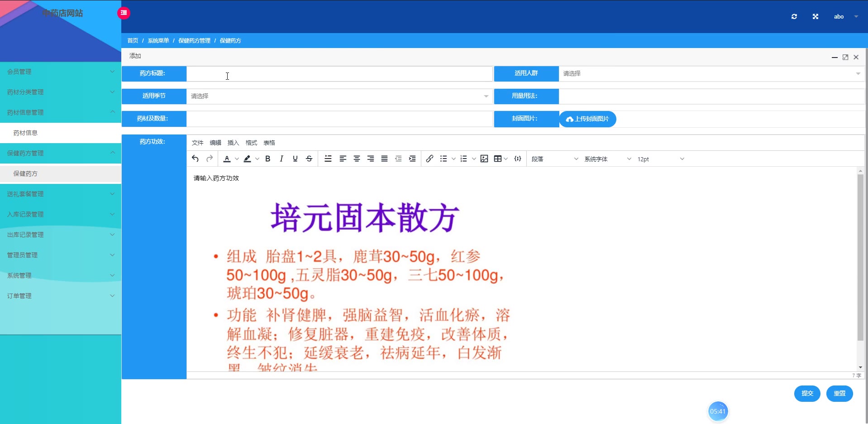
Task: Open the 适用人群 select dropdown
Action: pyautogui.click(x=711, y=73)
